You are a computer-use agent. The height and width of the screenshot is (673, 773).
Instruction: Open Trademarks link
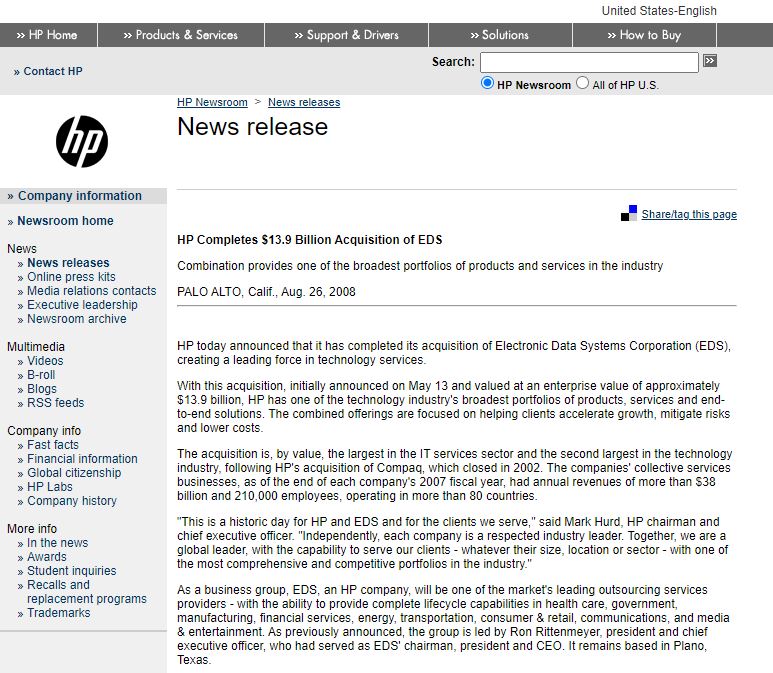pyautogui.click(x=59, y=613)
